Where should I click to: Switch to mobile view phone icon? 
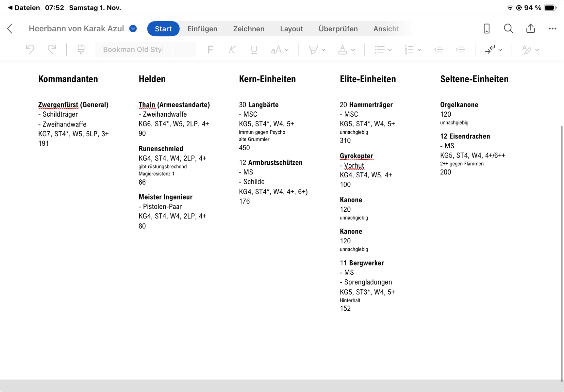pyautogui.click(x=487, y=29)
